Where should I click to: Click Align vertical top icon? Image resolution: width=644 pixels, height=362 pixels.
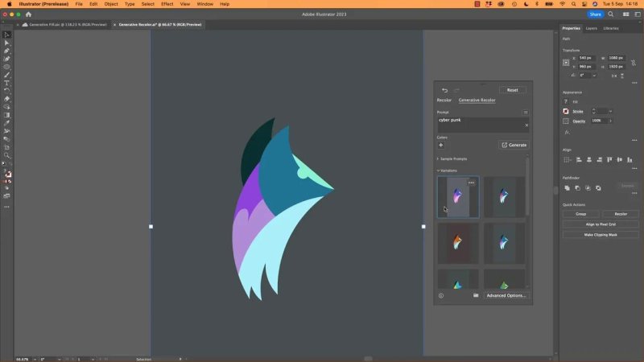click(x=609, y=159)
